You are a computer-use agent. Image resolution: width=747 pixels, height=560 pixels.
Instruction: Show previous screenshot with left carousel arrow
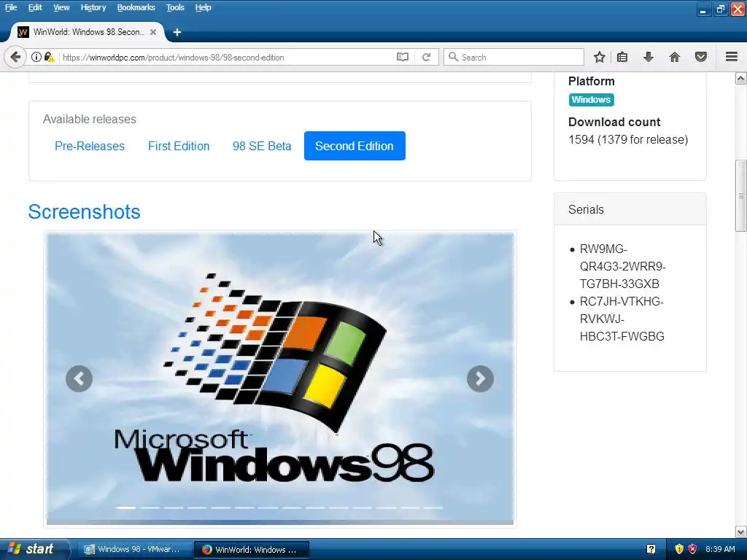[79, 378]
